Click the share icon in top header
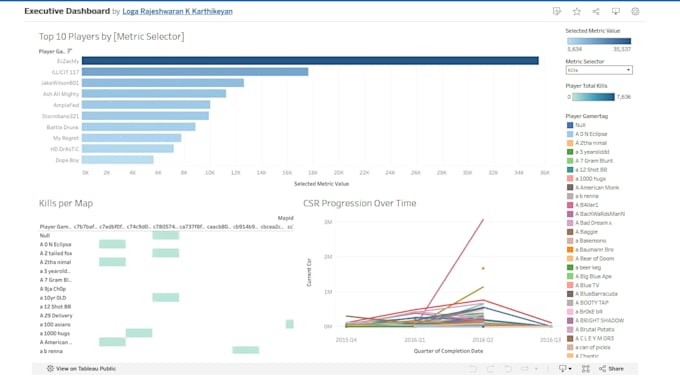Image resolution: width=680 pixels, height=383 pixels. (596, 12)
